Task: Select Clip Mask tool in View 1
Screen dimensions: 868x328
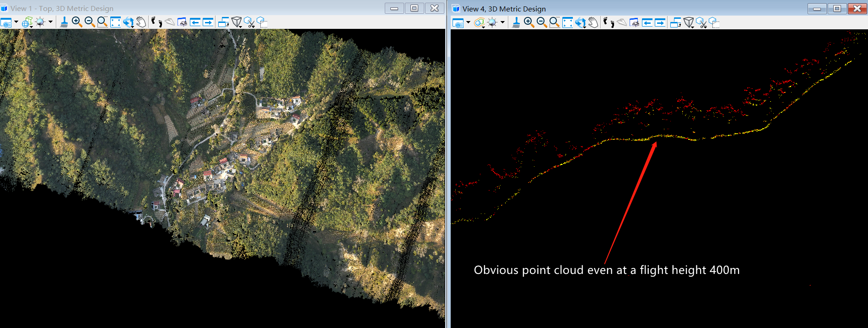Action: point(262,22)
